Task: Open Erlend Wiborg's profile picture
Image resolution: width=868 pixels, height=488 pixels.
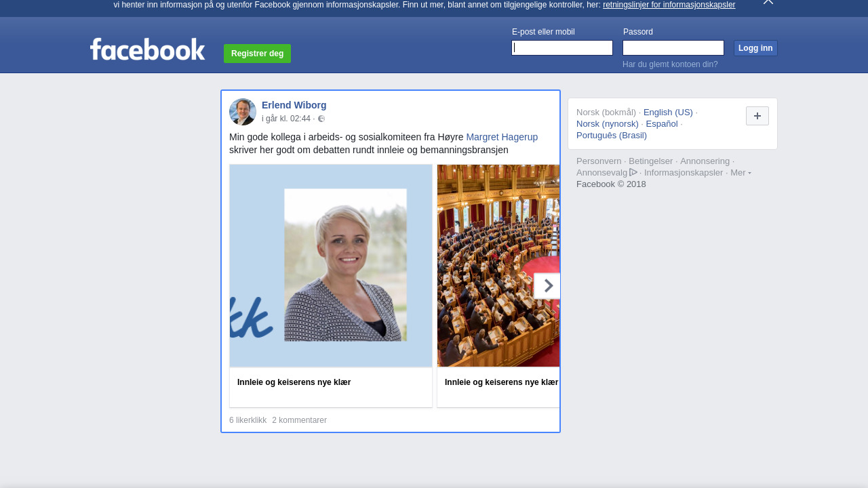Action: point(243,112)
